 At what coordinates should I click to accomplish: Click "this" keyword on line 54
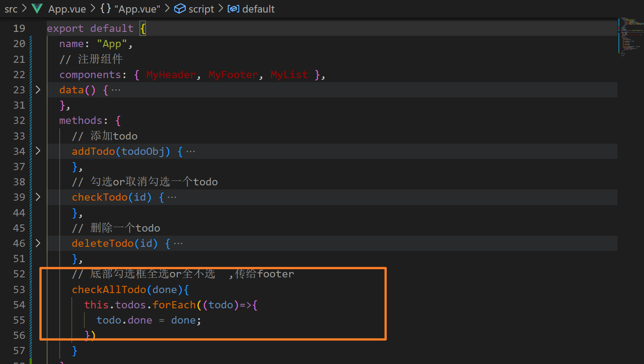(x=96, y=305)
